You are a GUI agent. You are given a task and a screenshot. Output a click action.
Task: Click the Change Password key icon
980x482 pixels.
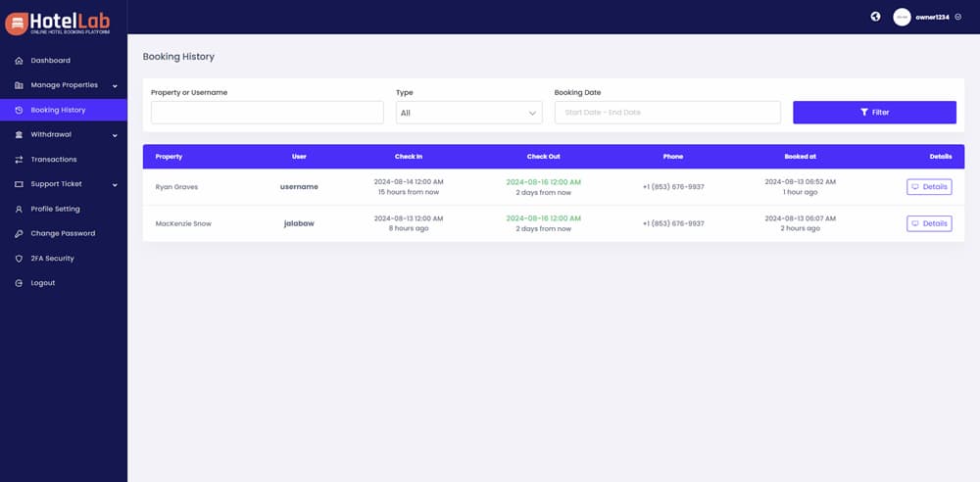click(x=19, y=233)
